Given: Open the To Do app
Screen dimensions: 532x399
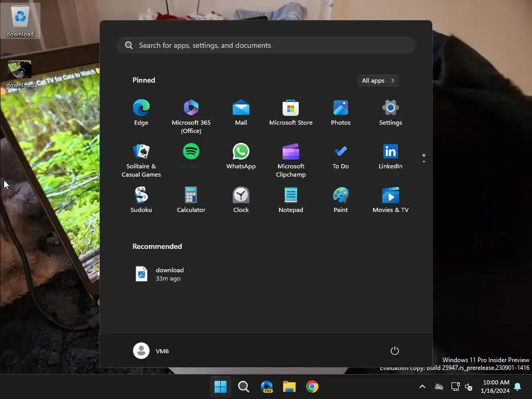Looking at the screenshot, I should (x=341, y=157).
